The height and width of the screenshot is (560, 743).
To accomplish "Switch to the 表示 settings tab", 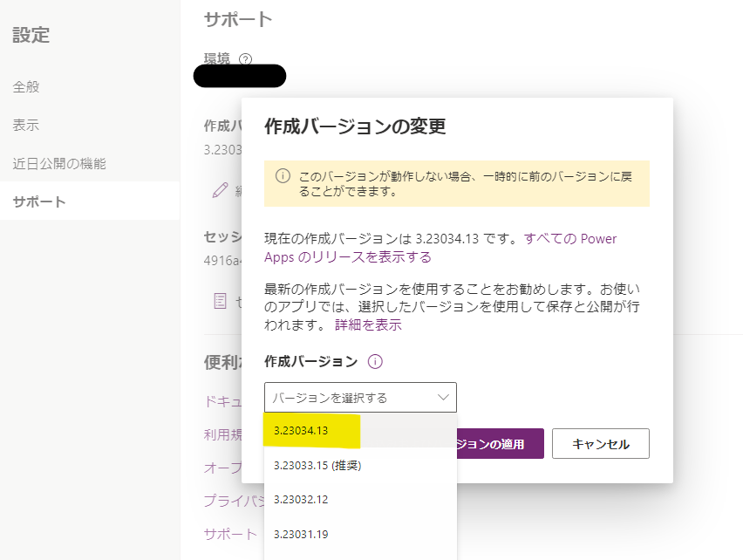I will [x=26, y=126].
